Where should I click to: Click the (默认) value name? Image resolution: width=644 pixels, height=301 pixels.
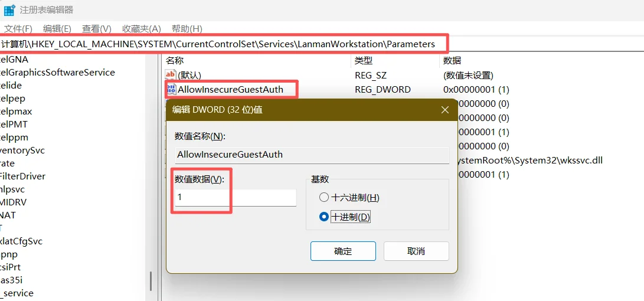189,75
